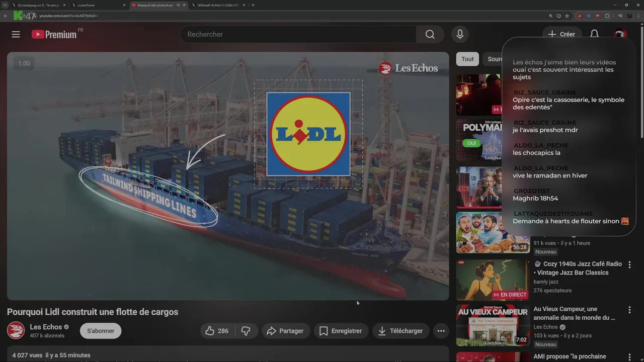This screenshot has width=644, height=362.
Task: Open the Les Echos channel name link
Action: click(x=46, y=327)
